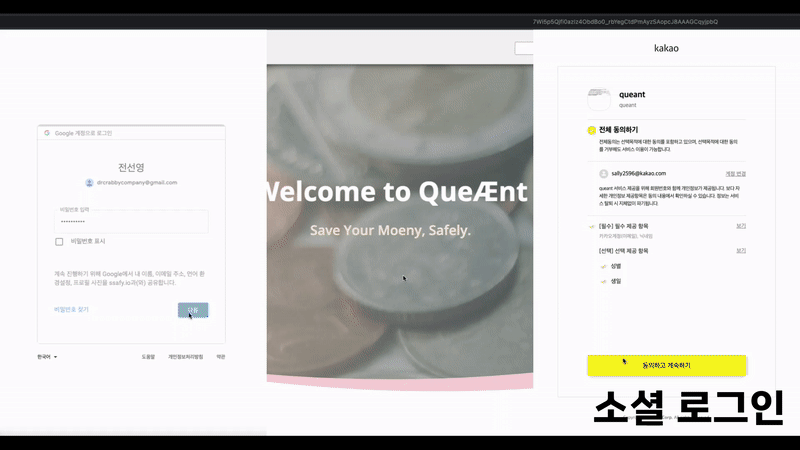This screenshot has width=800, height=450.
Task: Click the URL text in the top bar
Action: 625,22
